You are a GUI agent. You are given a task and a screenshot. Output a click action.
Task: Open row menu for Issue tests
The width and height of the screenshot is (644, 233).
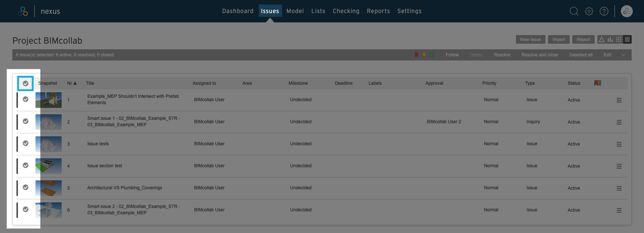pos(619,144)
